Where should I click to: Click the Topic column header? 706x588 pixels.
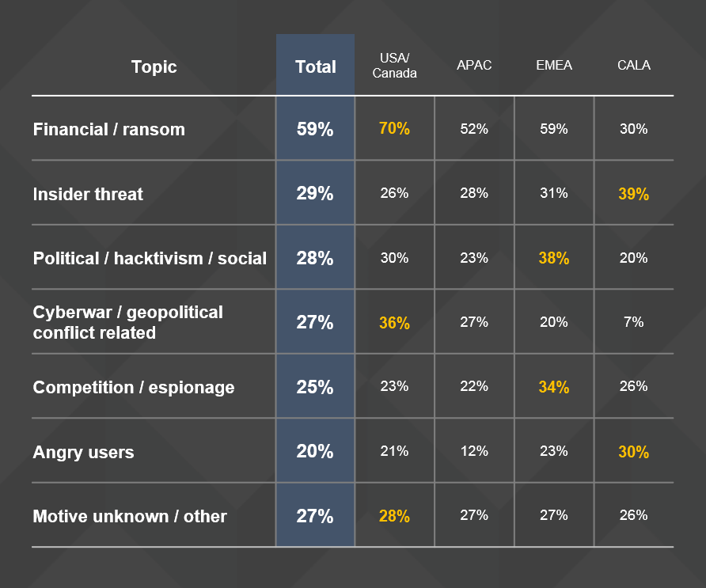[154, 66]
